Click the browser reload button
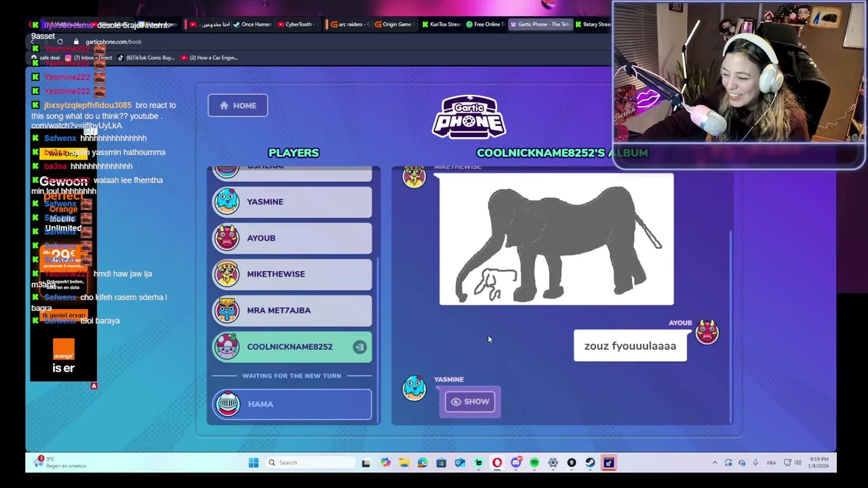The width and height of the screenshot is (868, 488). click(x=60, y=42)
